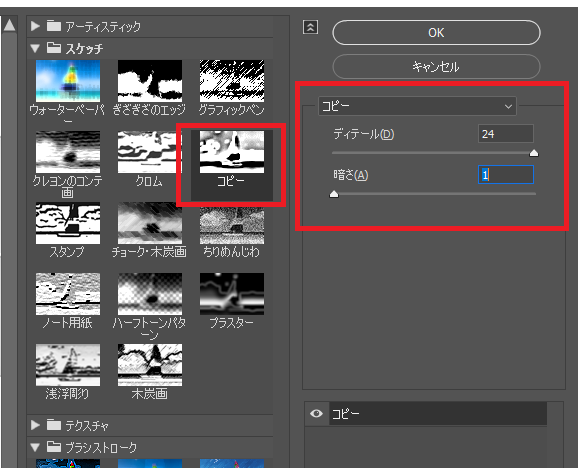Expand the テクスチャ folder
This screenshot has width=578, height=468.
click(x=35, y=425)
